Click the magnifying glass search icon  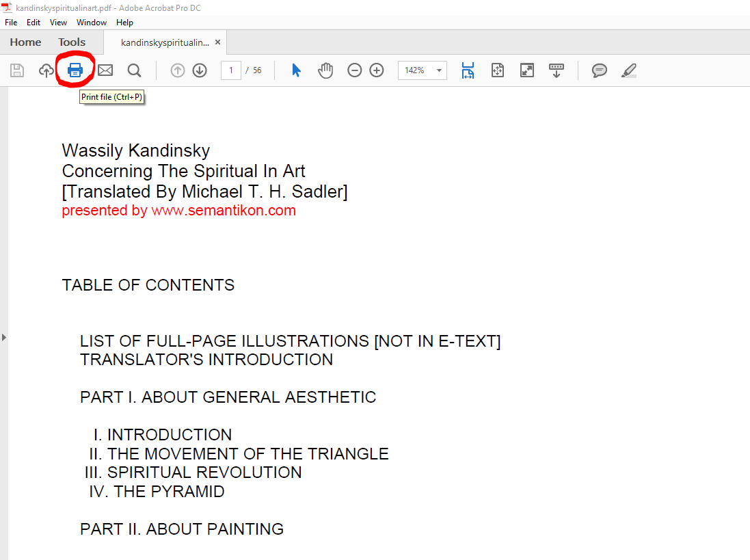[x=135, y=70]
